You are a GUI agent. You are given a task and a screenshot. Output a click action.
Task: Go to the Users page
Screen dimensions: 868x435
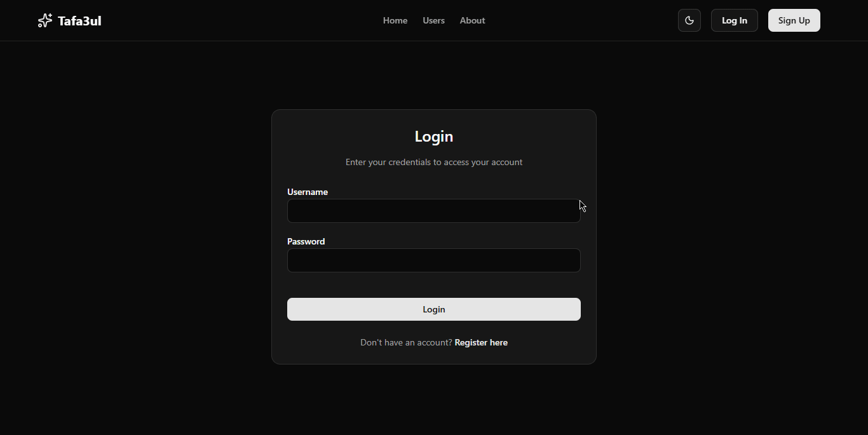pyautogui.click(x=434, y=20)
